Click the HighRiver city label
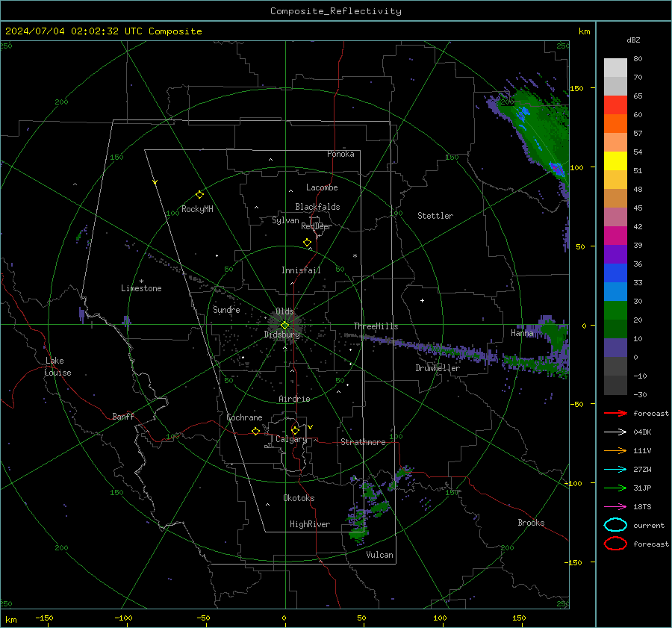This screenshot has width=672, height=628. coord(310,524)
